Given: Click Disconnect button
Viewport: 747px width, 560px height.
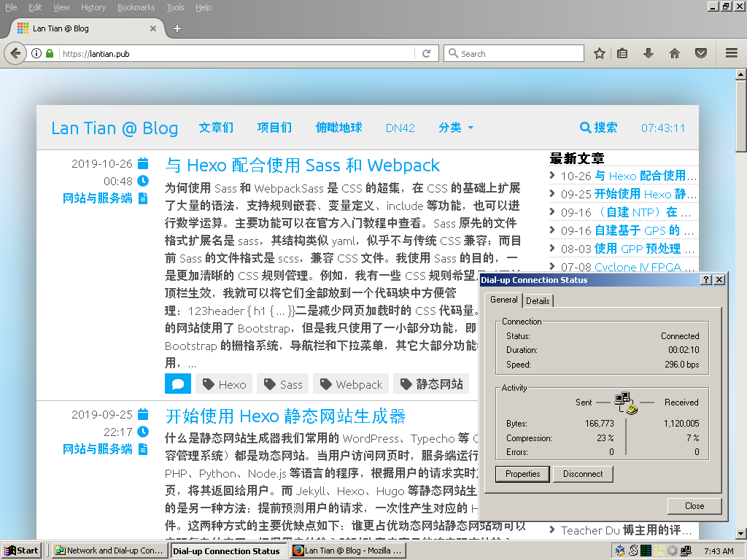Looking at the screenshot, I should point(583,474).
